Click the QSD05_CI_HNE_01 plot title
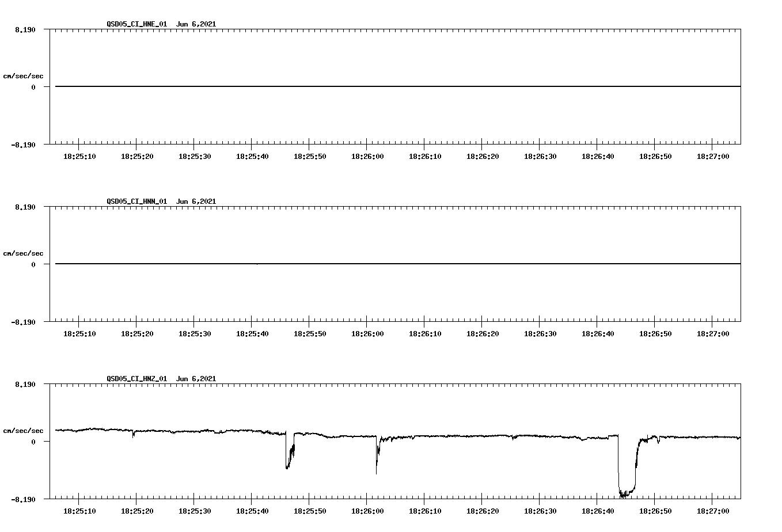782x532 pixels. pyautogui.click(x=161, y=24)
